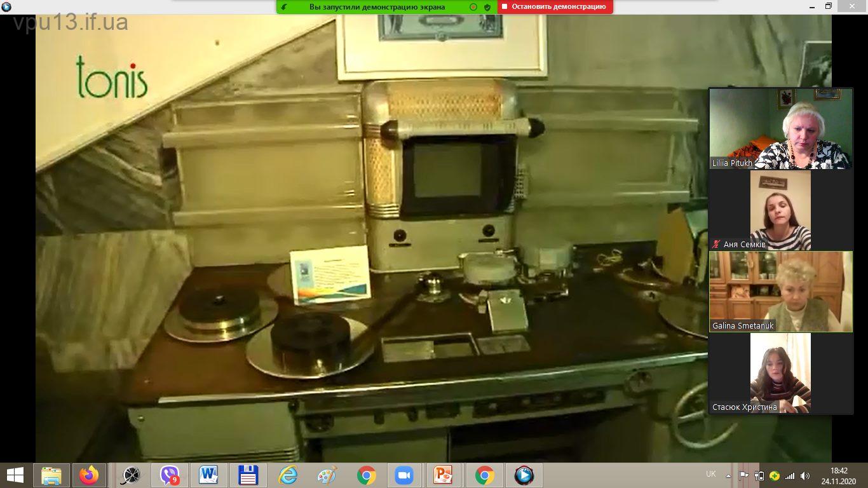Image resolution: width=868 pixels, height=488 pixels.
Task: Launch Firefox from the taskbar
Action: pos(90,475)
